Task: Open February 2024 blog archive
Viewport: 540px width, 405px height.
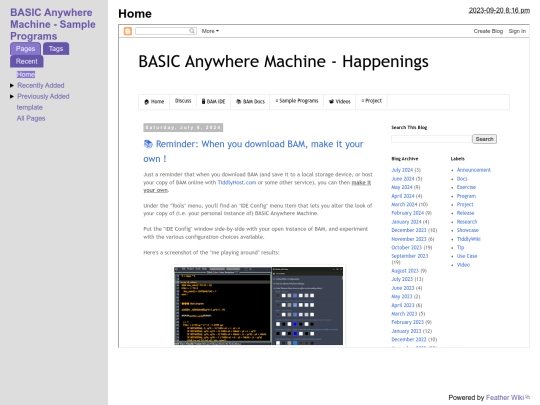Action: pos(407,213)
